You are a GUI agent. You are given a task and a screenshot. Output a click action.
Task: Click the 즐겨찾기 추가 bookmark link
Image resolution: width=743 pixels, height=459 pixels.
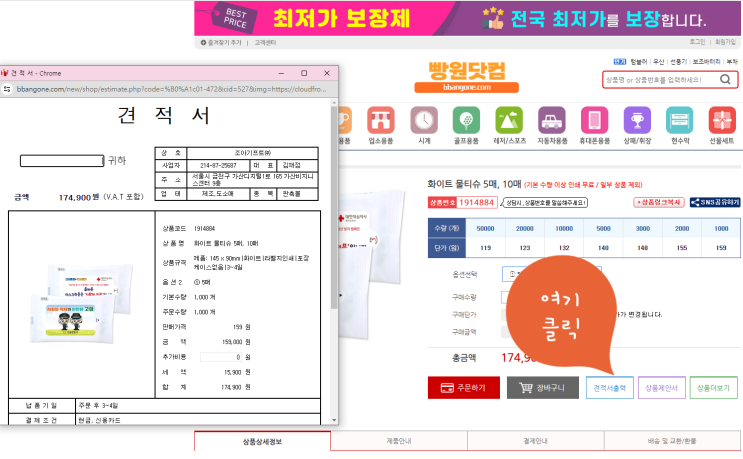pos(225,43)
